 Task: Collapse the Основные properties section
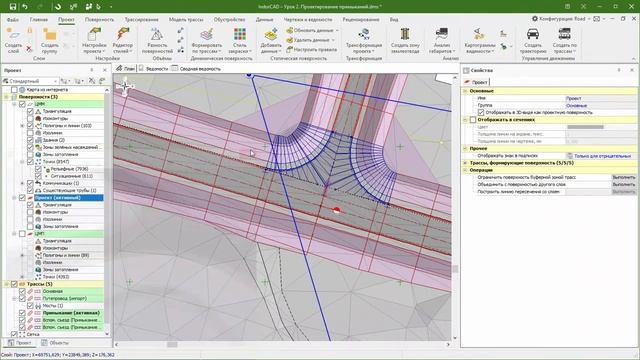[x=465, y=91]
